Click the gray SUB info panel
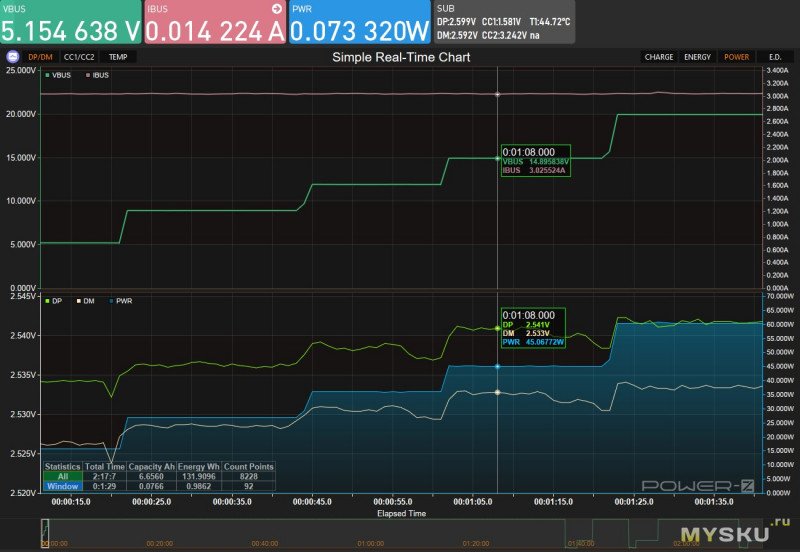Image resolution: width=800 pixels, height=552 pixels. 504,22
